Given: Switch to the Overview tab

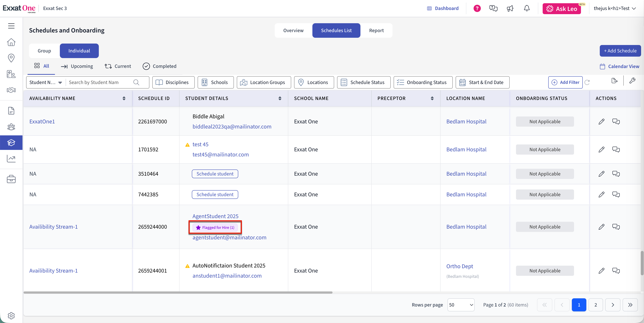Looking at the screenshot, I should 293,30.
